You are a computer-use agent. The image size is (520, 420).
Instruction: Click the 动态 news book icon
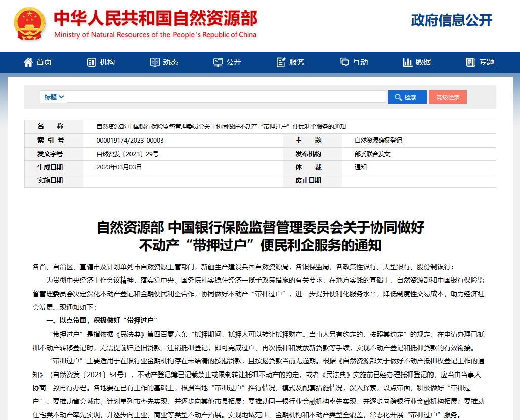(155, 62)
